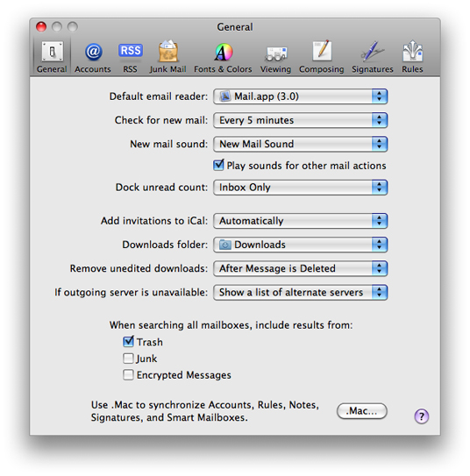Open the Remove unedited downloads dropdown
This screenshot has width=470, height=476.
300,268
